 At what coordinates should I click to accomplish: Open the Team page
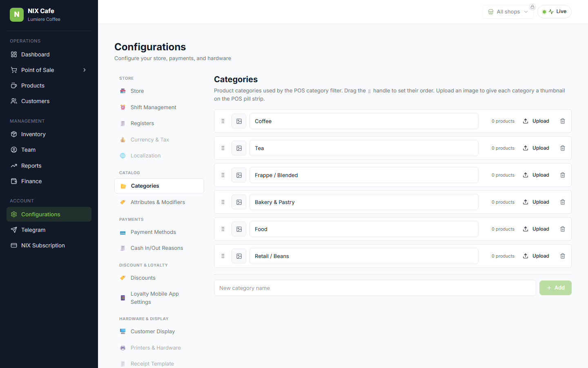coord(49,150)
